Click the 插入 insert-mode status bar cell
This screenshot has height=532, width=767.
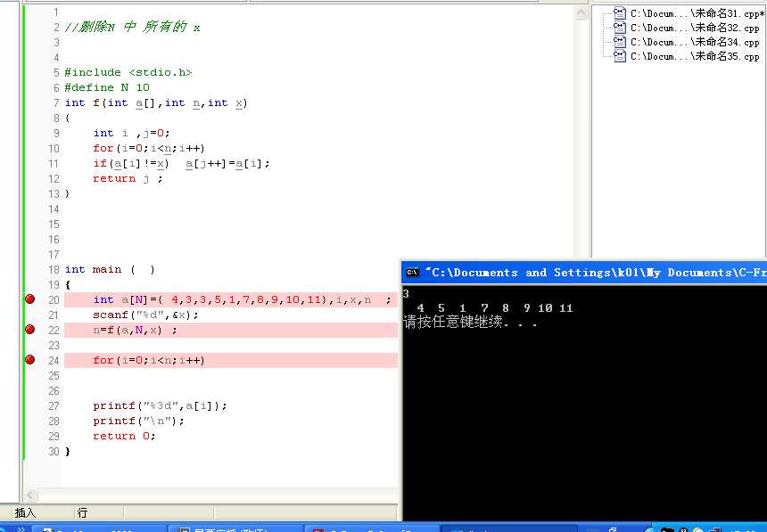click(26, 512)
